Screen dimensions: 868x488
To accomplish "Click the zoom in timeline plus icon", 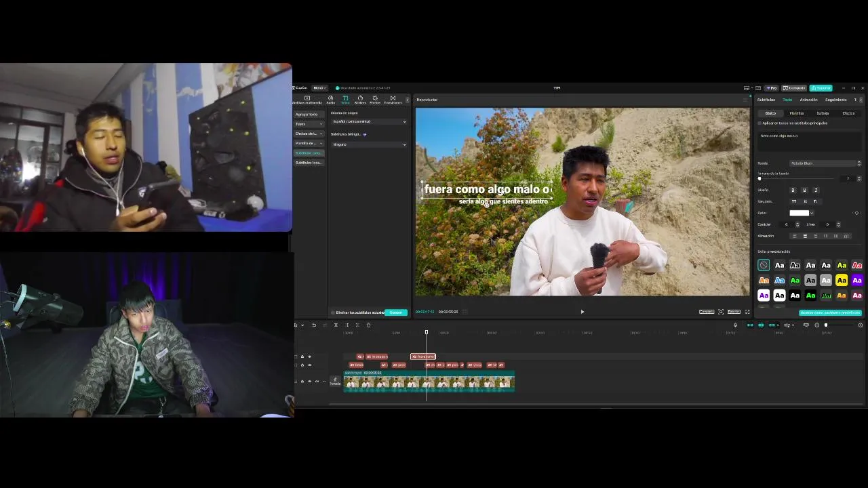I will coord(861,325).
